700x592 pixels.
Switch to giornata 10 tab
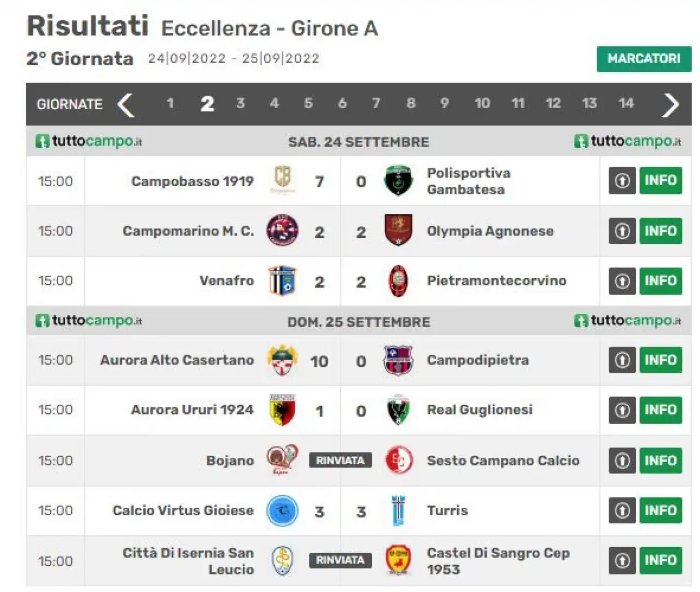click(482, 103)
